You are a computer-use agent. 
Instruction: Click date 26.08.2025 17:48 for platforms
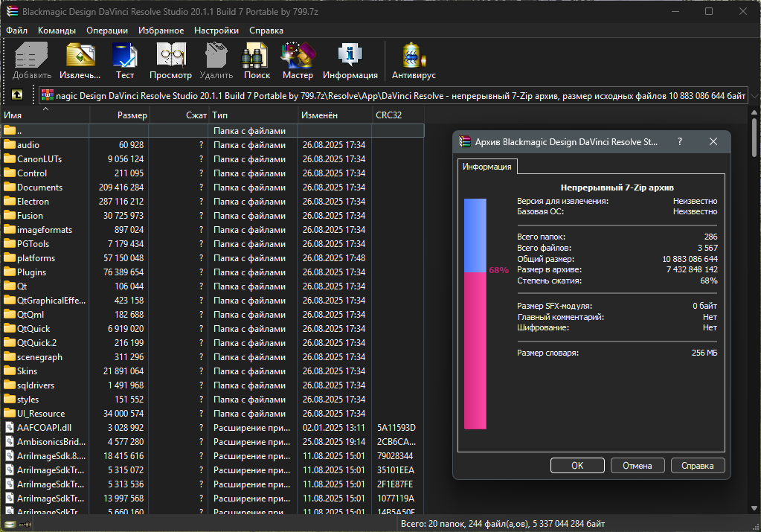point(334,257)
